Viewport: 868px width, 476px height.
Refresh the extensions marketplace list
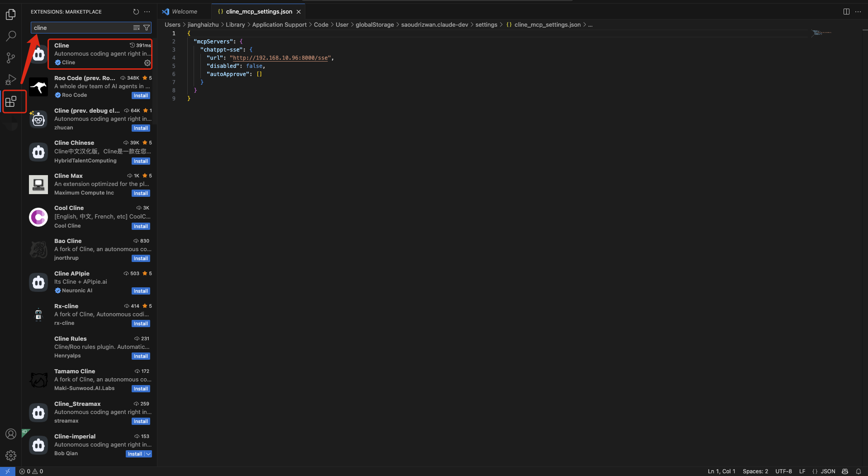[136, 12]
